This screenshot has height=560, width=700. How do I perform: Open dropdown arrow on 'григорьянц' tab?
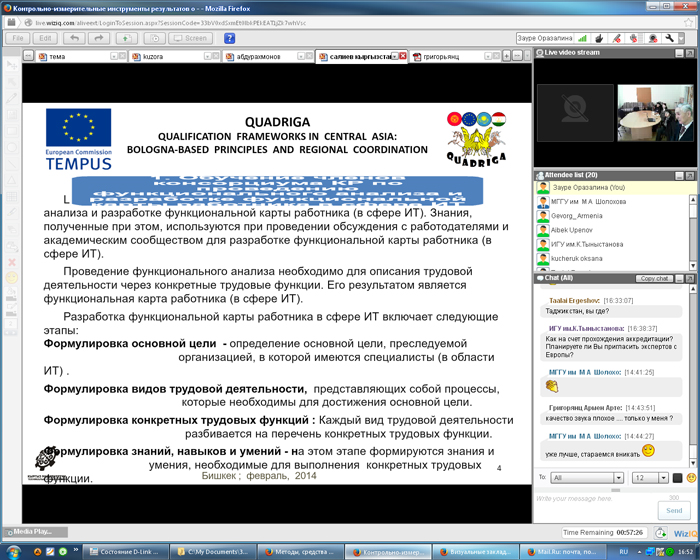pos(488,56)
